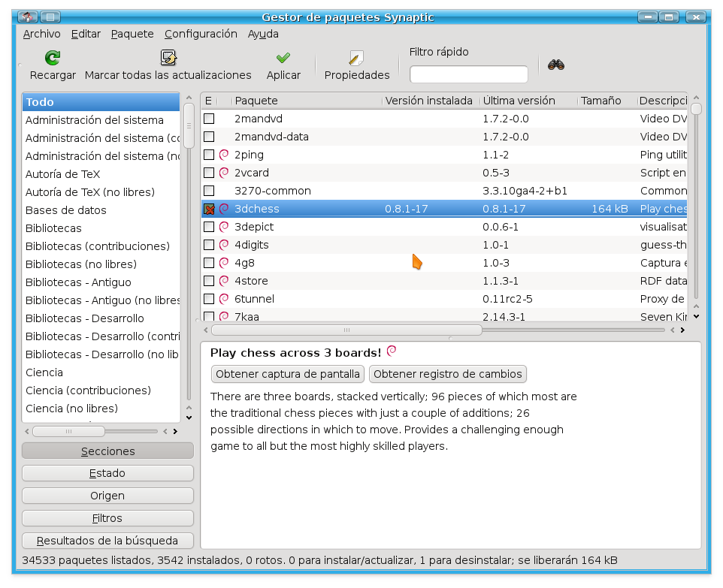This screenshot has height=588, width=723.
Task: Open the Editar menu
Action: click(x=86, y=34)
